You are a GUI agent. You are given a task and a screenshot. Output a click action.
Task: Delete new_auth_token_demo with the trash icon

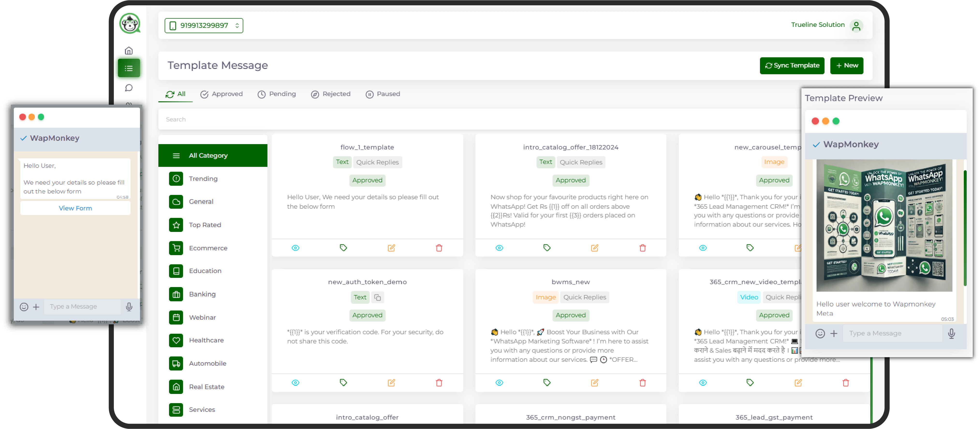pos(439,383)
